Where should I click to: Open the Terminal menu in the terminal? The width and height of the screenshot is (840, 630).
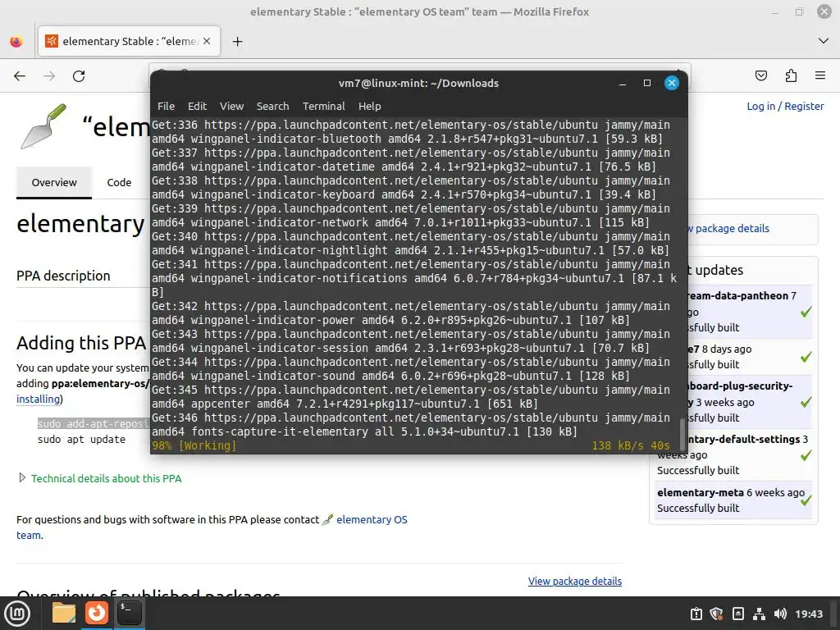323,106
